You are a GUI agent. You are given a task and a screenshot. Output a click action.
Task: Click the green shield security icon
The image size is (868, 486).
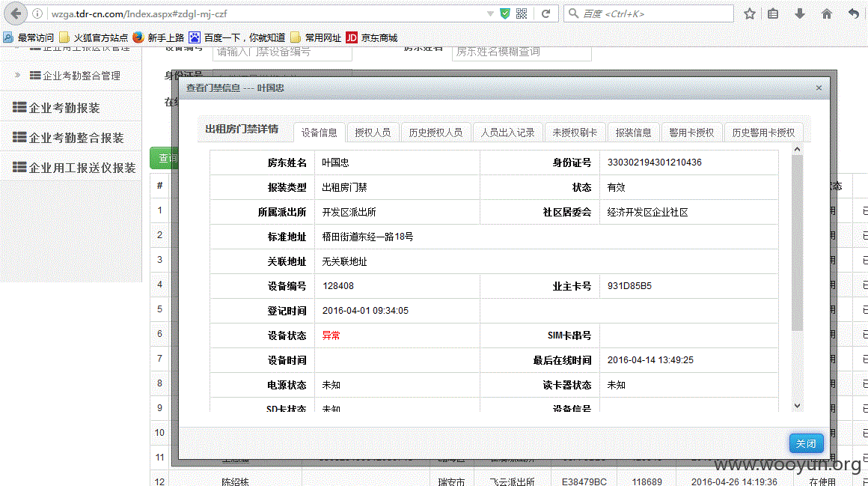click(x=505, y=14)
